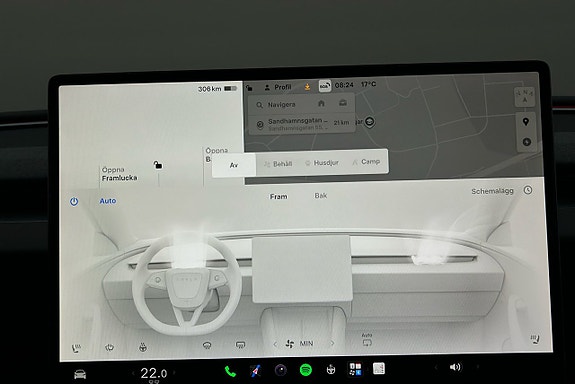Select Camp mode
Image resolution: width=575 pixels, height=384 pixels.
(366, 162)
